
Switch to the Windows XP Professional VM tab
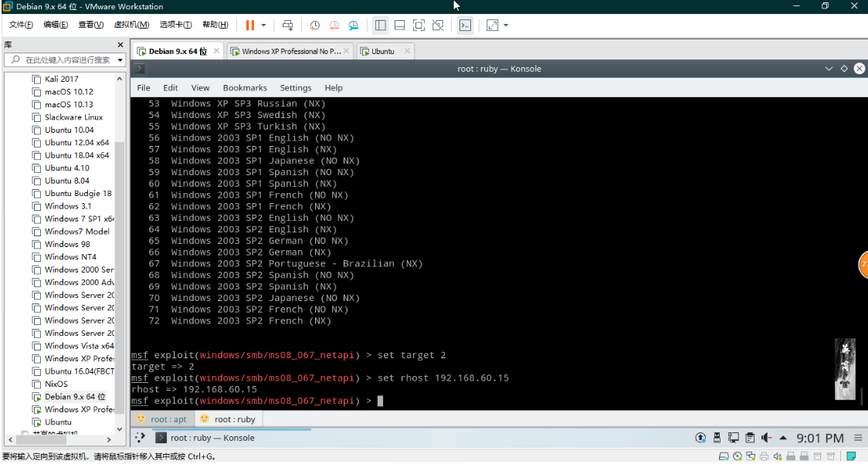point(290,51)
